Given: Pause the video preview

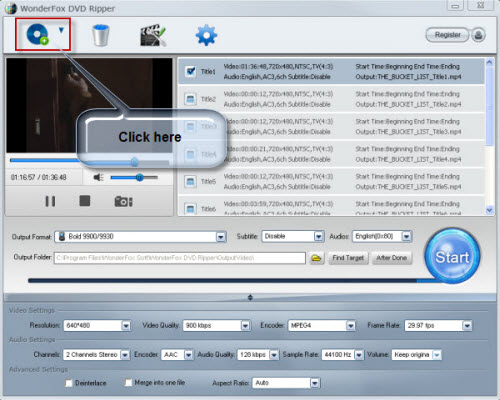Looking at the screenshot, I should tap(50, 201).
